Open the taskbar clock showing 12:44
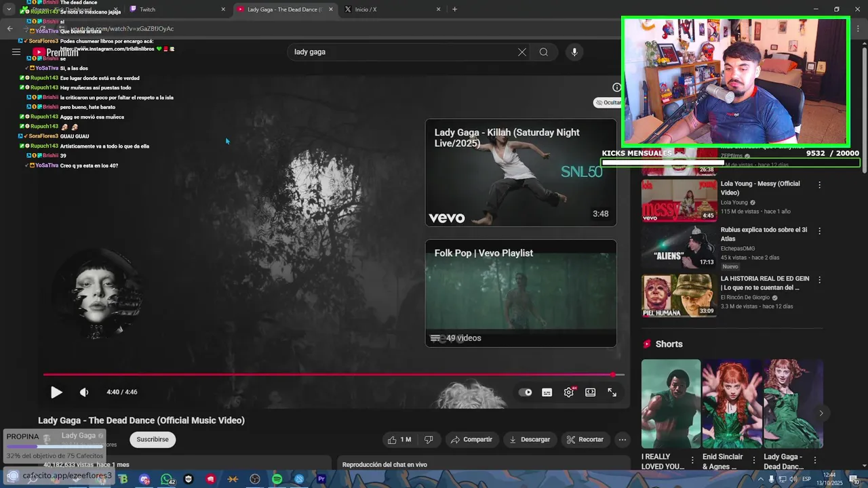The width and height of the screenshot is (868, 488). coord(829,479)
